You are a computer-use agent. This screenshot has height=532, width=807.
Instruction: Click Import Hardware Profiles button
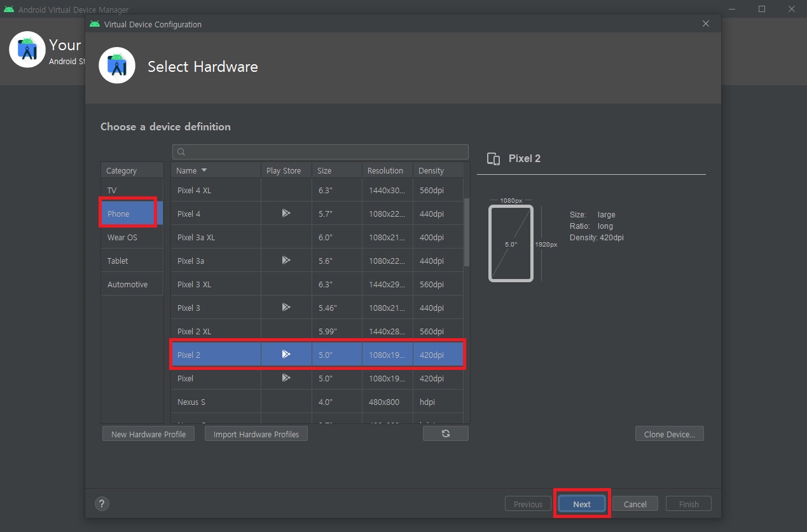(256, 434)
